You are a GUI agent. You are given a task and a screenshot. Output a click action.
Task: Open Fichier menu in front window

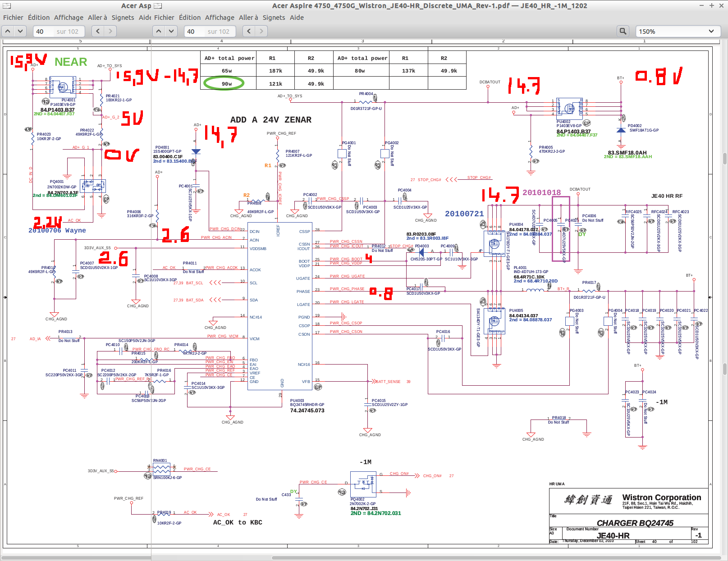(164, 18)
